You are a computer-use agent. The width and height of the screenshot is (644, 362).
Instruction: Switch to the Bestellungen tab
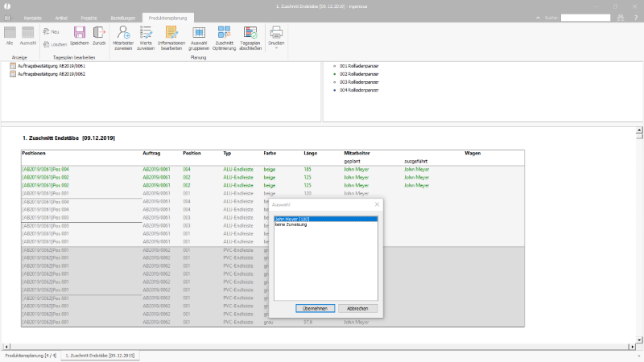123,18
